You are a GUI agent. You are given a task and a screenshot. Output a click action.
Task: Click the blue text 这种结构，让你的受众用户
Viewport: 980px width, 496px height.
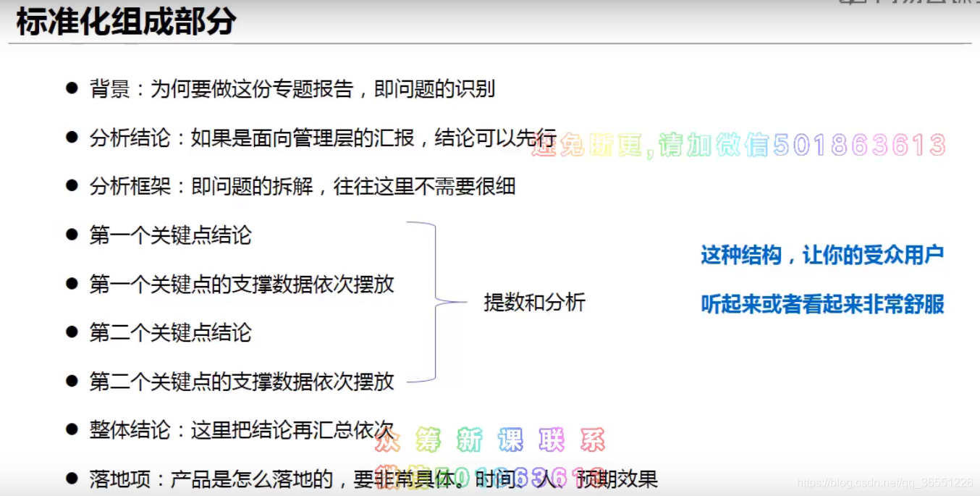click(x=822, y=255)
